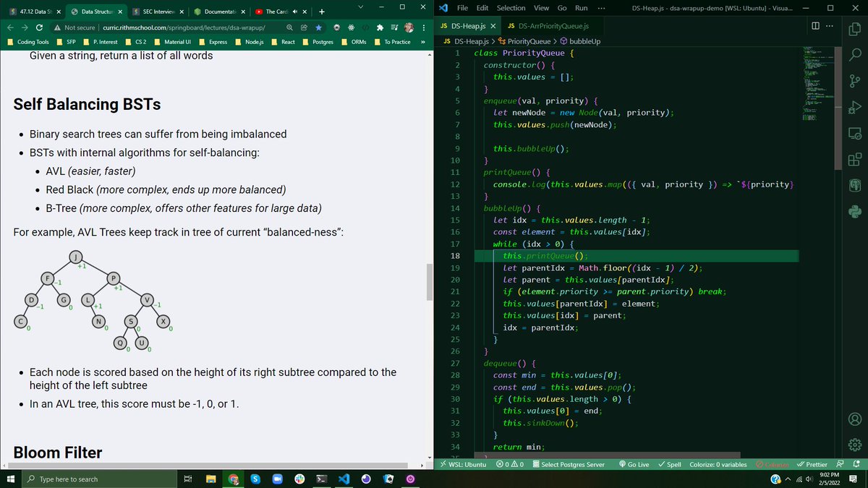
Task: Open VS Code notifications bell
Action: click(x=856, y=464)
